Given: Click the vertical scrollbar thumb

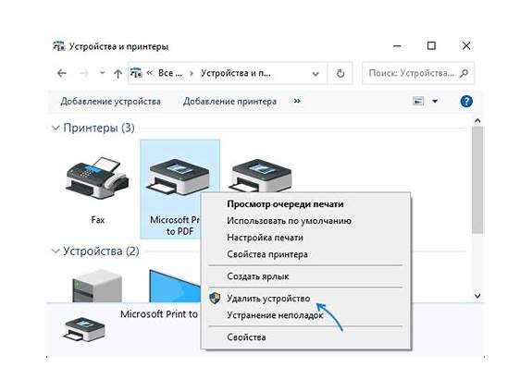Looking at the screenshot, I should coord(477,179).
